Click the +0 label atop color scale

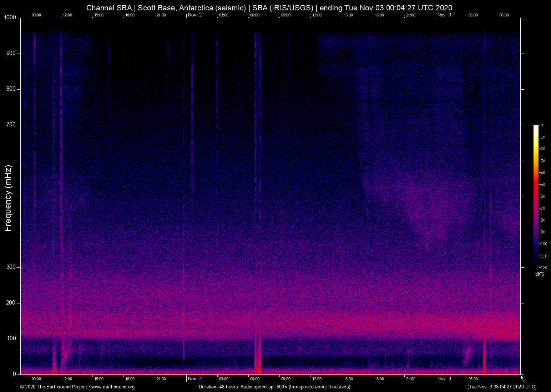pos(541,125)
